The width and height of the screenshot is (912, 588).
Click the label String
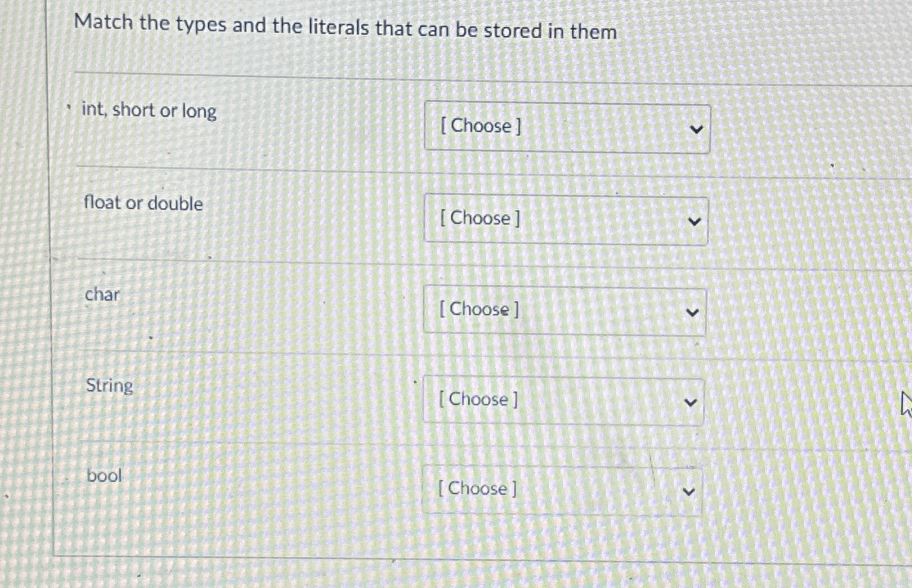coord(109,386)
